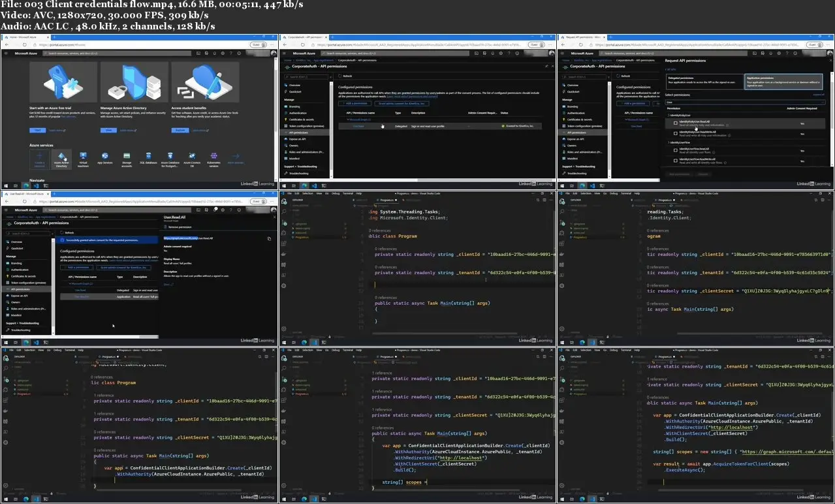
Task: Click Refresh in the top-center API permissions thumbnail
Action: pyautogui.click(x=346, y=76)
